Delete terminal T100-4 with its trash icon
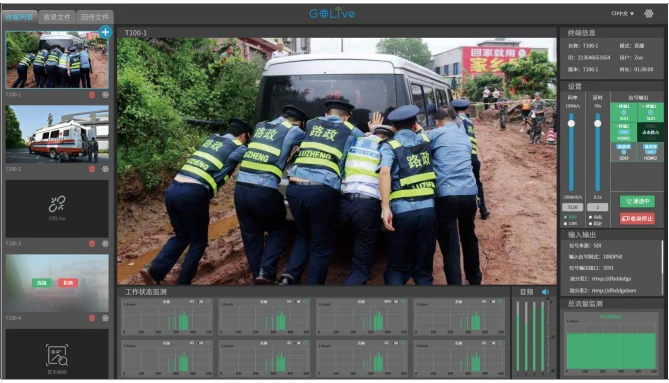Viewport: 669px width, 383px height. [x=92, y=318]
